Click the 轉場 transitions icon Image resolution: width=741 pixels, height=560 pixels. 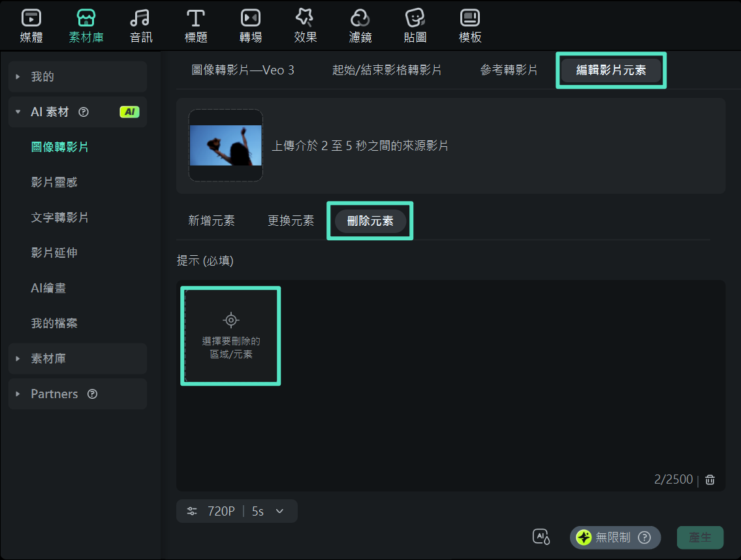pos(250,25)
